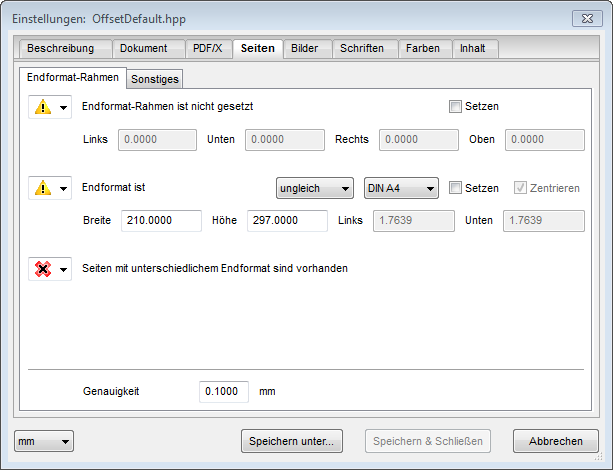Go to the PDF/X tab
Screen dimensions: 613x470
pyautogui.click(x=208, y=48)
